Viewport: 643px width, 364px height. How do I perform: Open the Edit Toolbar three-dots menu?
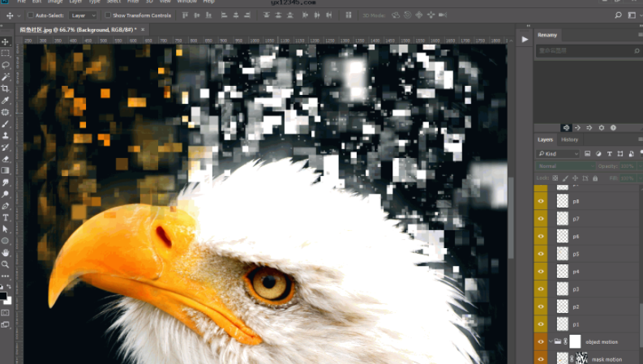coord(6,276)
